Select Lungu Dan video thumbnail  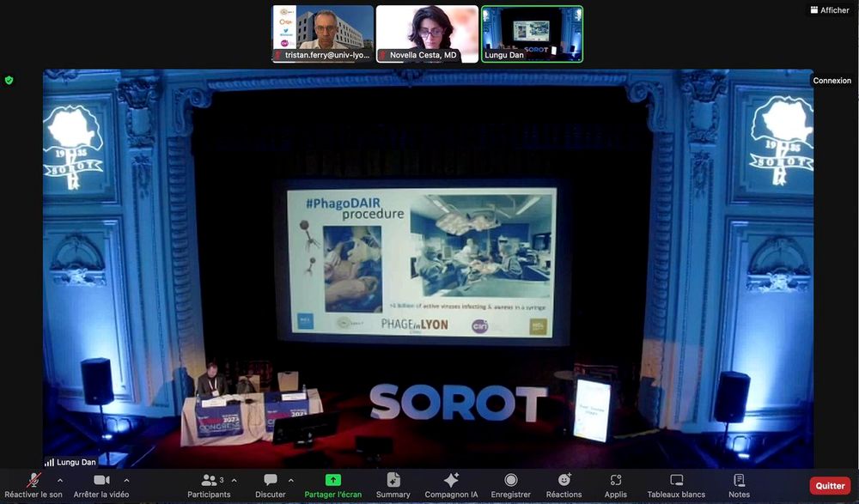[x=532, y=34]
